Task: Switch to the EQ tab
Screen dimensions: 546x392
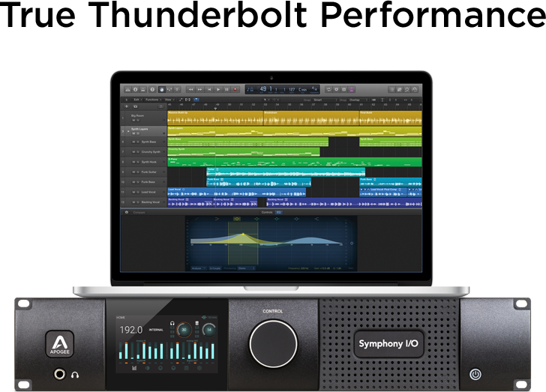Action: [279, 212]
